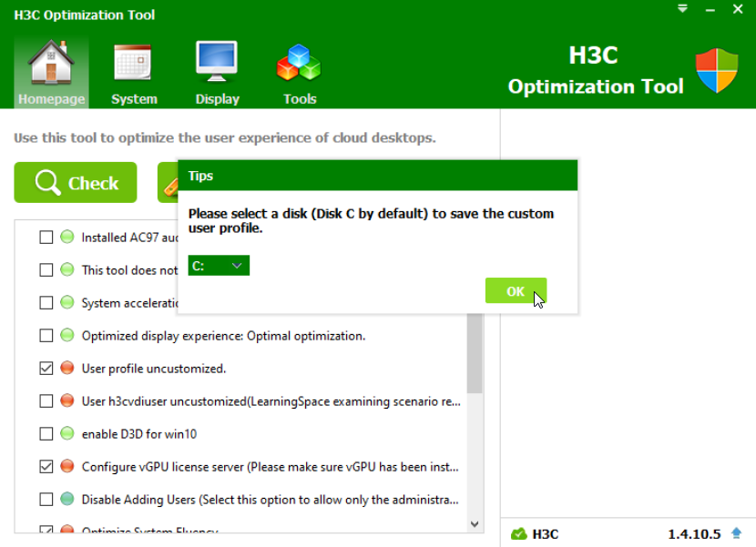
Task: Tick the System acceleration checkbox
Action: [x=46, y=303]
